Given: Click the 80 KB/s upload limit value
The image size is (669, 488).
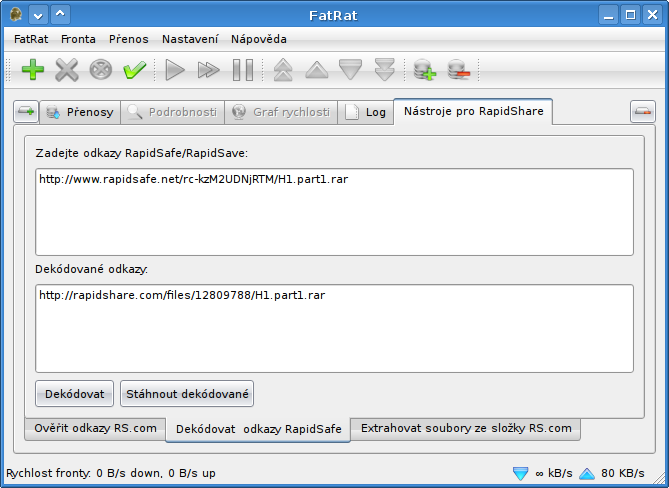Looking at the screenshot, I should pyautogui.click(x=623, y=473).
